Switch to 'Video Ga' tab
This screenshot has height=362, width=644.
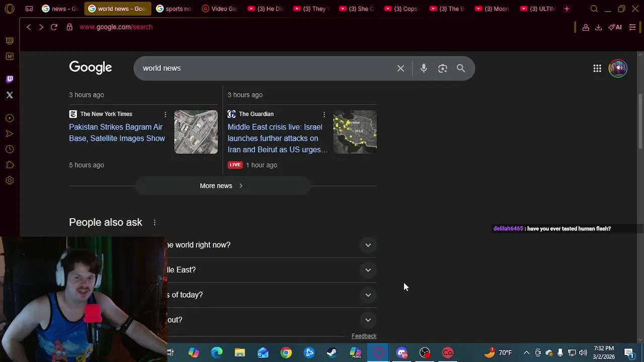220,9
